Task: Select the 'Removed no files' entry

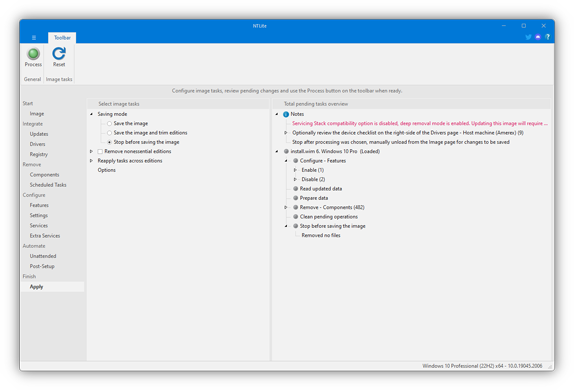Action: coord(321,235)
